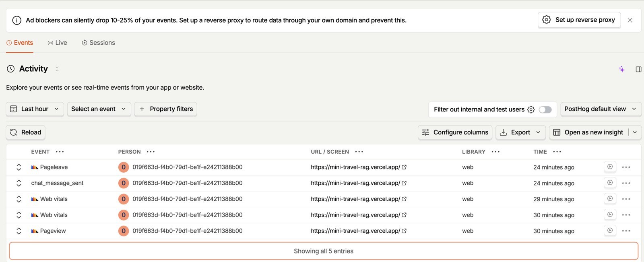Play session recording for Pageleave row
This screenshot has width=644, height=262.
pos(610,167)
